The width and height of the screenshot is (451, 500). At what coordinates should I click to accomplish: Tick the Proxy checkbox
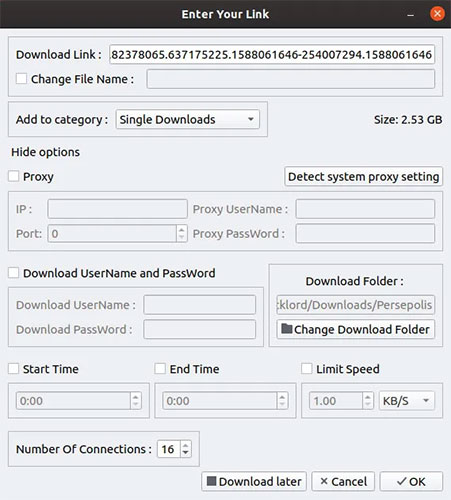[x=13, y=176]
